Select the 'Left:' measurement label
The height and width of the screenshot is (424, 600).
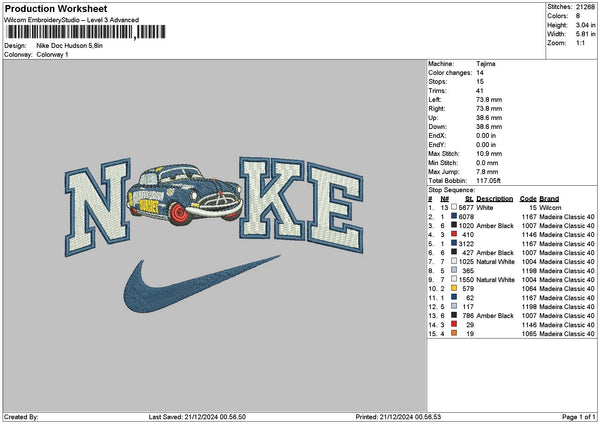(435, 99)
